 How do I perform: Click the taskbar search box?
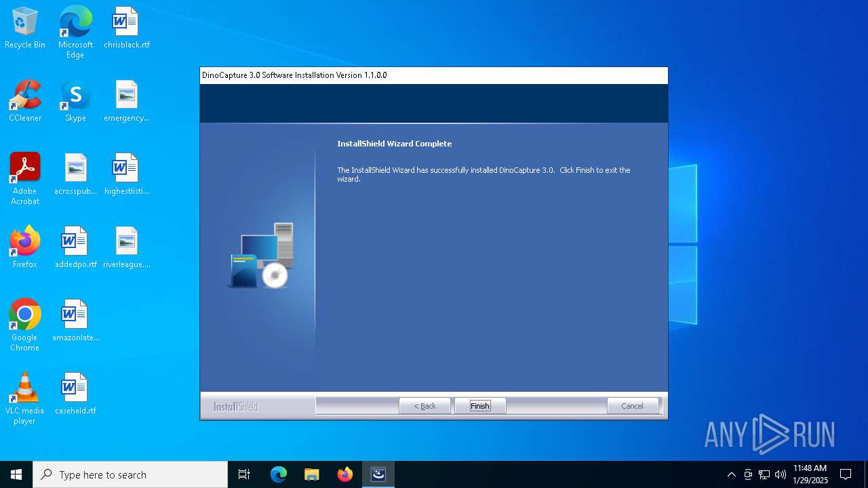click(130, 474)
